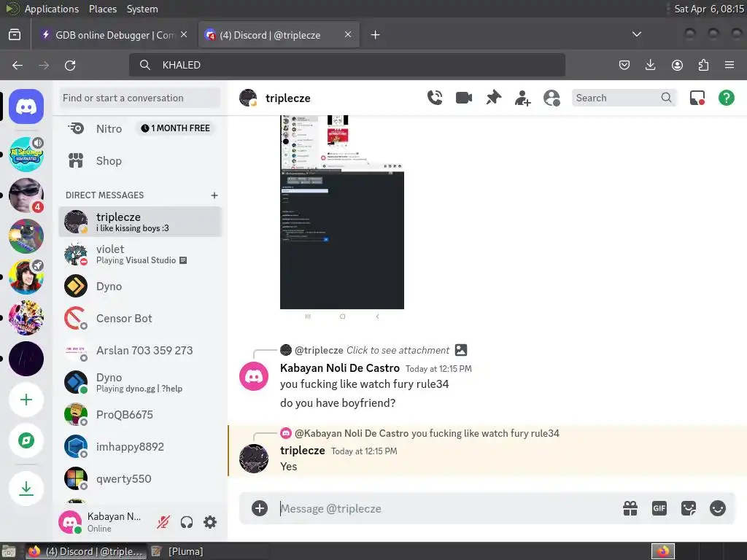Create new direct message plus icon
This screenshot has height=560, width=747.
coord(214,195)
